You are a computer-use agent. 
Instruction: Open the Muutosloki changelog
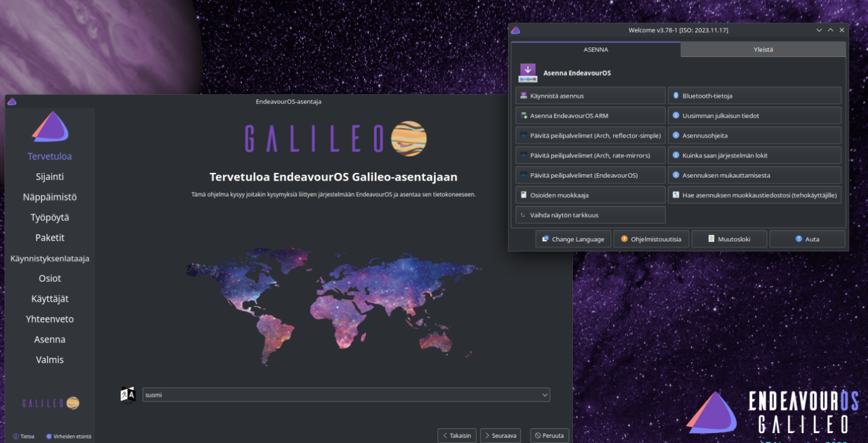click(x=729, y=239)
